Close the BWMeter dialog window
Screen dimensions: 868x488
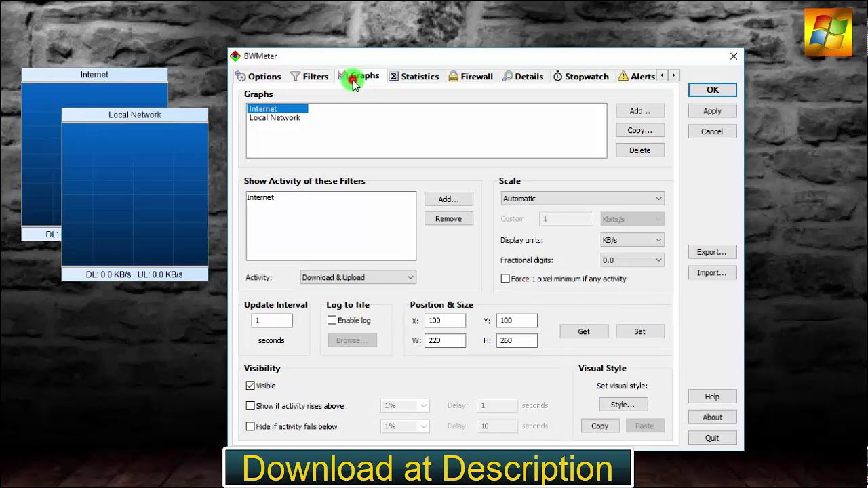pos(733,56)
